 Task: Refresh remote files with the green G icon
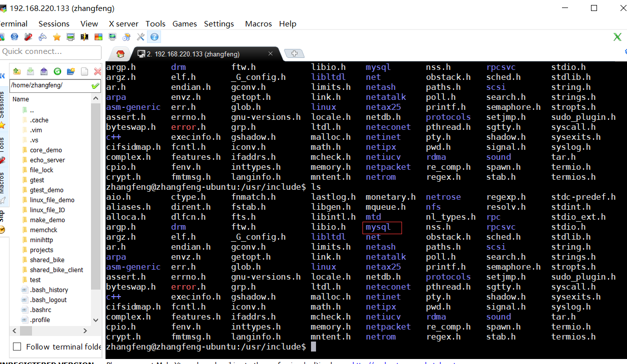pyautogui.click(x=57, y=71)
